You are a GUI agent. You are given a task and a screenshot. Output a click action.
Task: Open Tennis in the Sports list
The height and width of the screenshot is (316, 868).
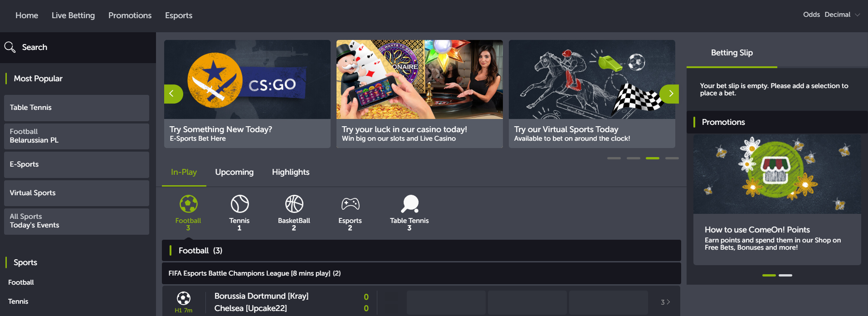(18, 301)
